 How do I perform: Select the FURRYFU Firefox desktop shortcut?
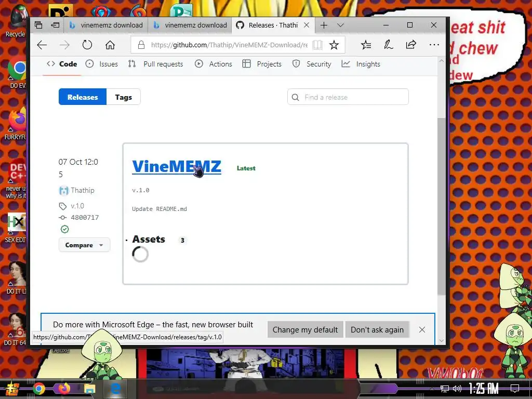point(16,124)
